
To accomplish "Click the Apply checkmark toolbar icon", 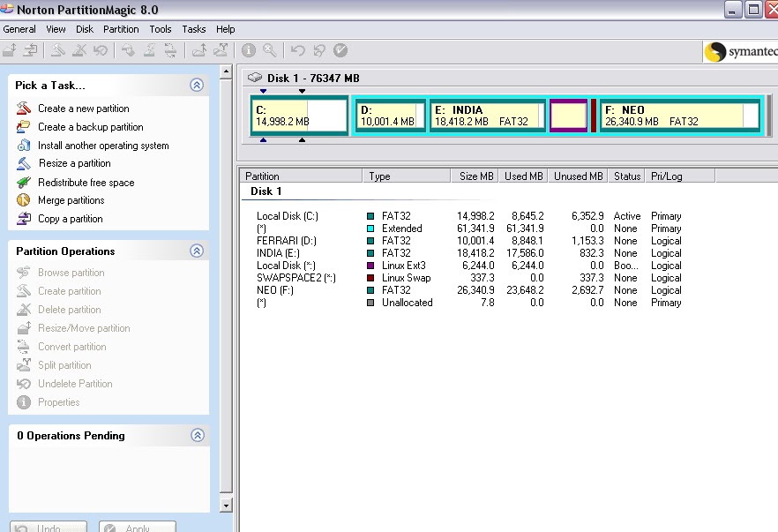I will coord(340,50).
